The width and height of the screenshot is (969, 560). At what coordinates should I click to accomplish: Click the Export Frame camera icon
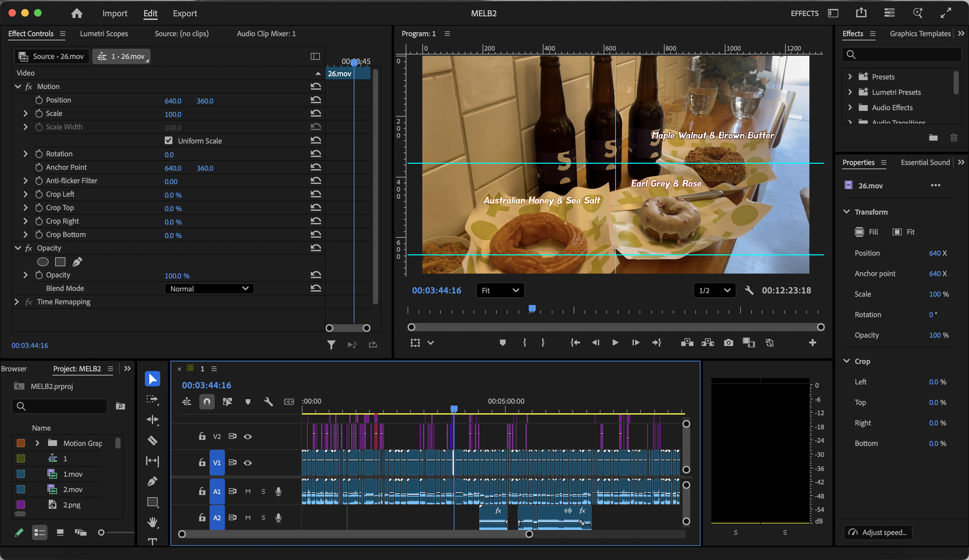click(x=728, y=342)
